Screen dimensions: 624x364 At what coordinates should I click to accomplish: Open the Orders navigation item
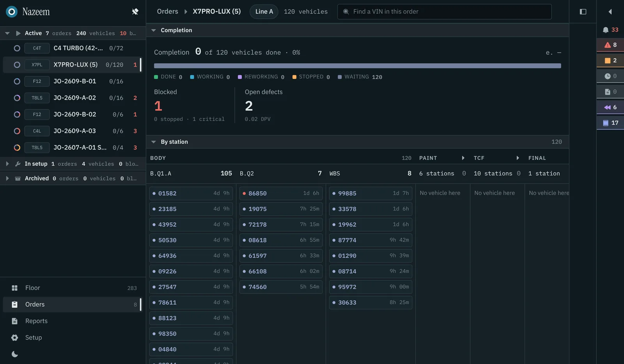73,304
